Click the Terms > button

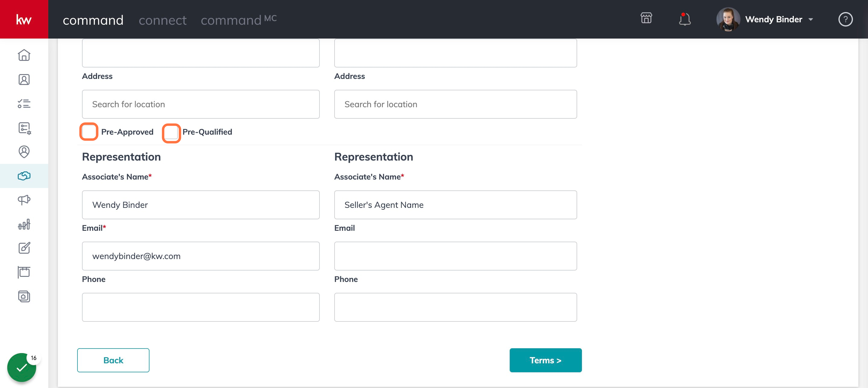546,360
